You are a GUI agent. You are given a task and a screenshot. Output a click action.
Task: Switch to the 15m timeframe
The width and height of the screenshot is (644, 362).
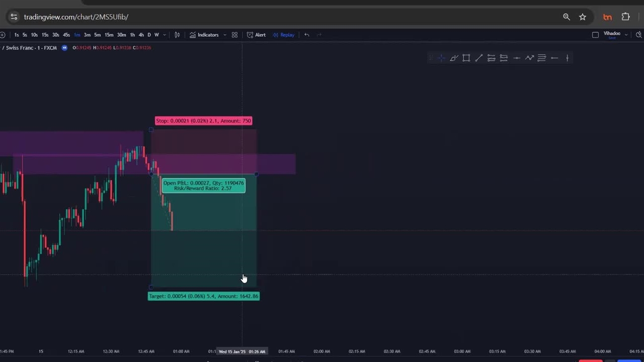[x=109, y=35]
